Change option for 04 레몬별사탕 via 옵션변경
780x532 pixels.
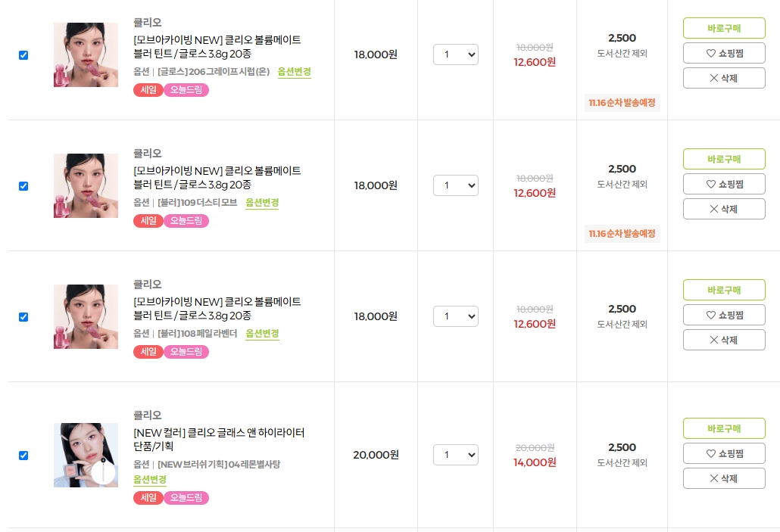tap(150, 480)
